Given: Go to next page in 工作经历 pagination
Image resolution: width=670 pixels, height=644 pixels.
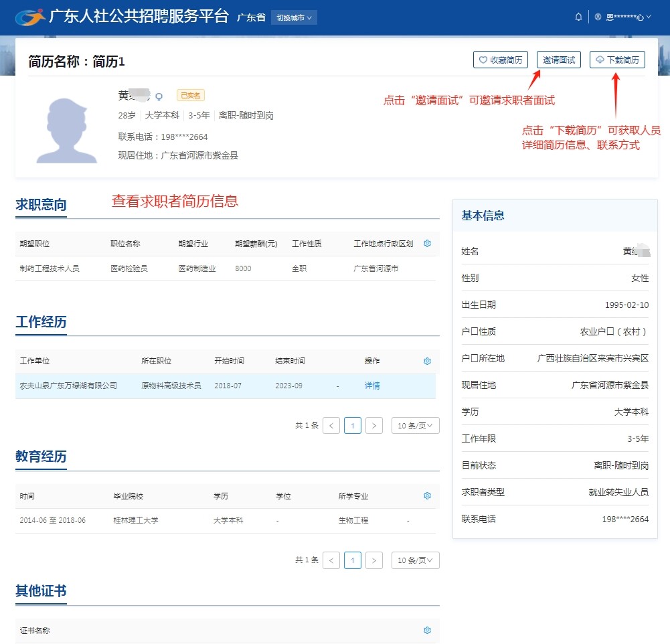Looking at the screenshot, I should [x=374, y=425].
